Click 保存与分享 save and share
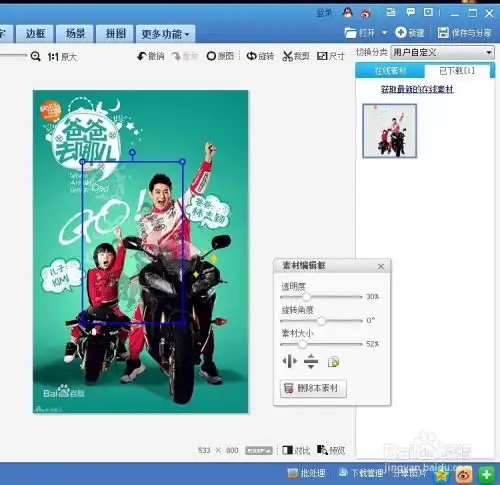This screenshot has width=500, height=485. [465, 33]
